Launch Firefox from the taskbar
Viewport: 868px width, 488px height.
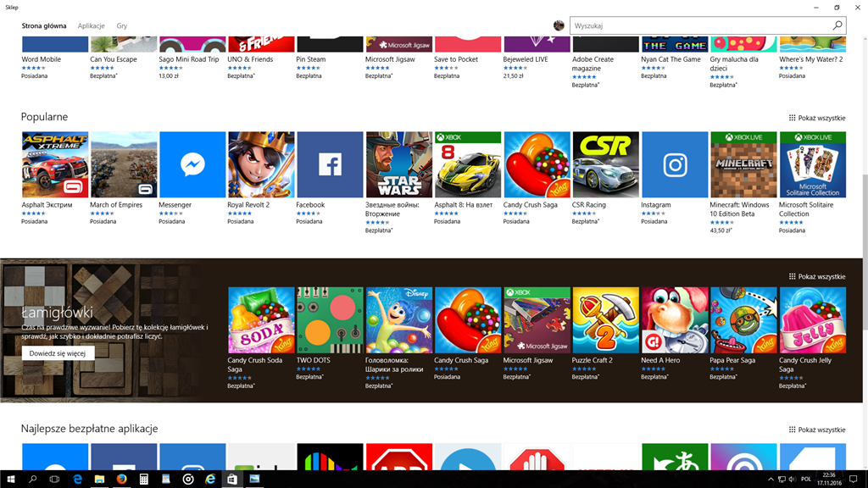pos(121,480)
